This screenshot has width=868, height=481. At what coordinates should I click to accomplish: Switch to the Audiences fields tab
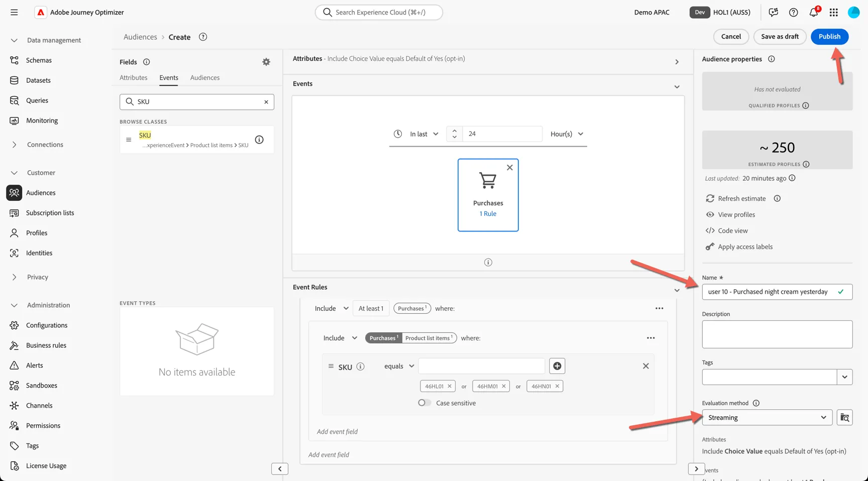pyautogui.click(x=205, y=78)
